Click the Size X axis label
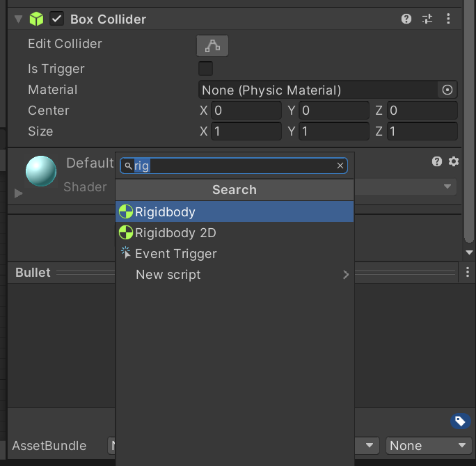Screen dimensions: 476x466 [x=204, y=131]
